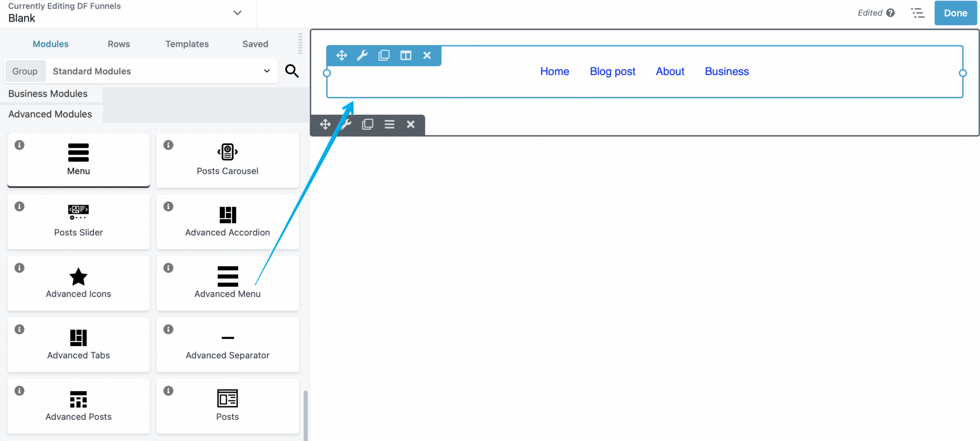Click the Home link in the menu preview
This screenshot has height=441, width=980.
pos(554,71)
